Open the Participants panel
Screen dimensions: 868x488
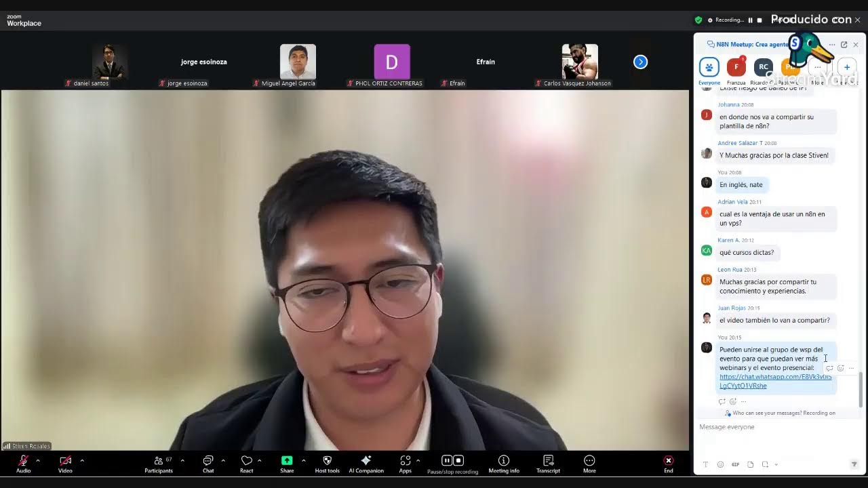[159, 463]
